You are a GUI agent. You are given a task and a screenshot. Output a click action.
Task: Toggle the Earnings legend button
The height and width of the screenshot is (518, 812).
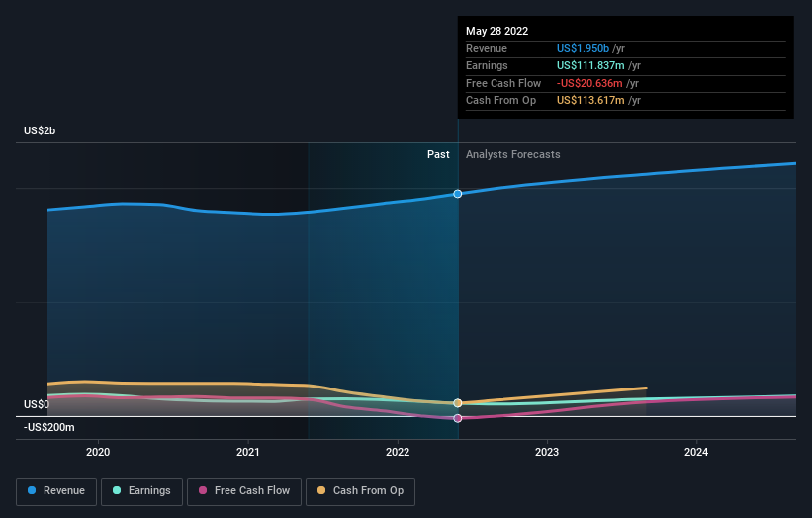click(x=141, y=491)
